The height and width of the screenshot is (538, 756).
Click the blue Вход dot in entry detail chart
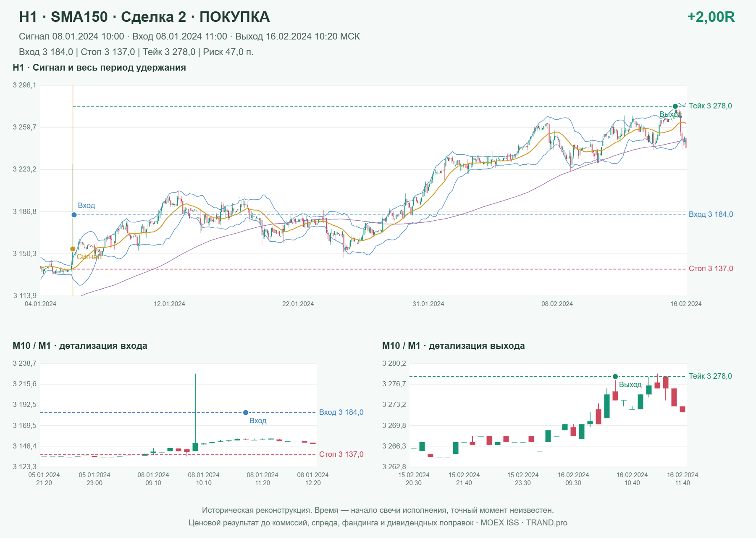point(246,413)
